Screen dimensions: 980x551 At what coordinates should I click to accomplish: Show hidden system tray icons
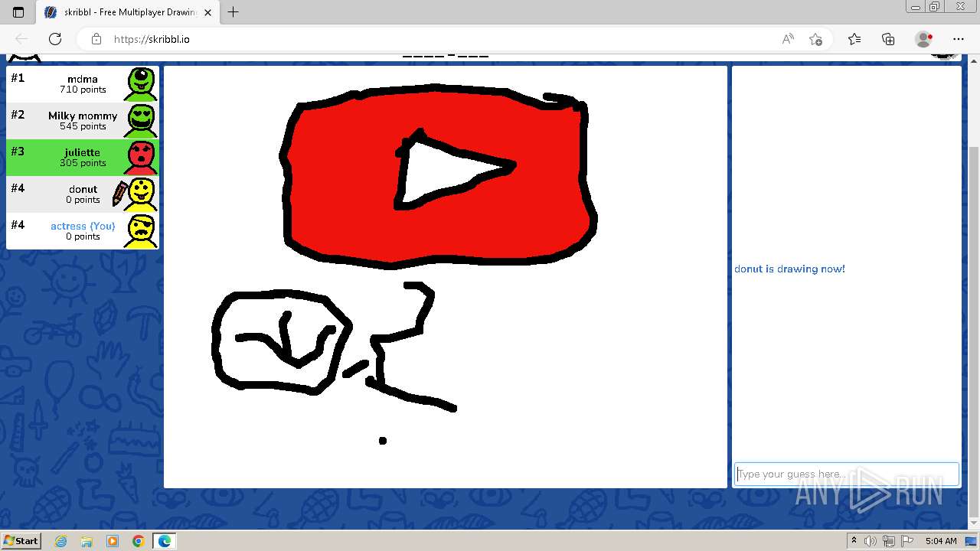tap(854, 541)
